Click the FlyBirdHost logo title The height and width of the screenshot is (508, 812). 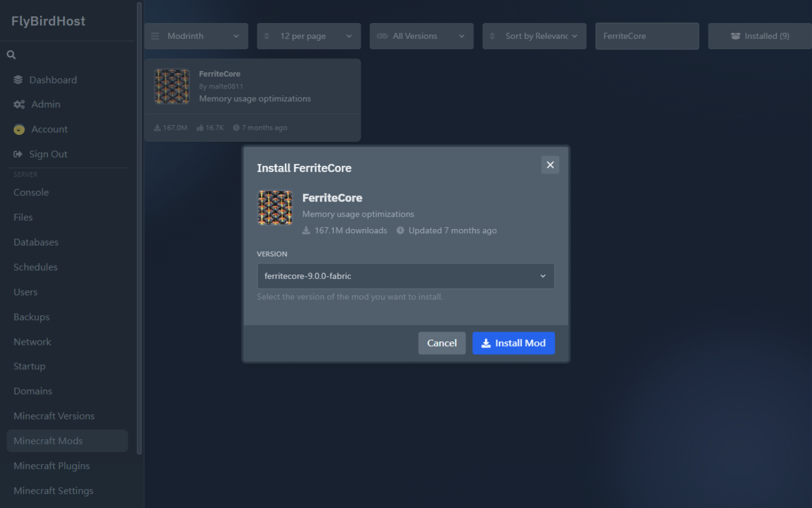48,21
